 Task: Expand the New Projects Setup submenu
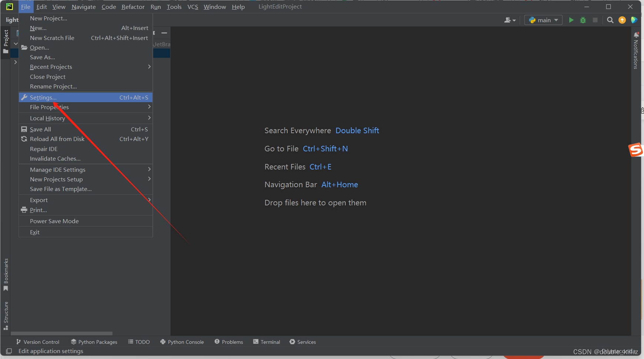tap(85, 179)
